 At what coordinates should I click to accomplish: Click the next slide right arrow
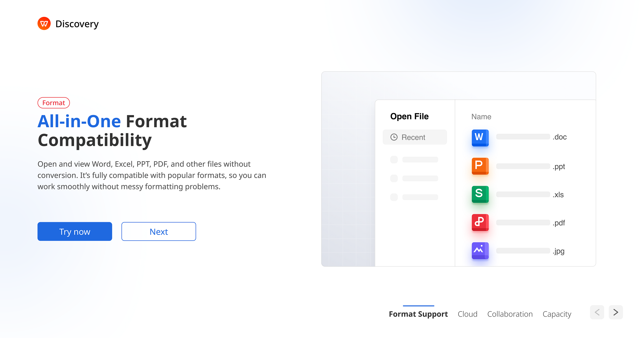point(616,312)
